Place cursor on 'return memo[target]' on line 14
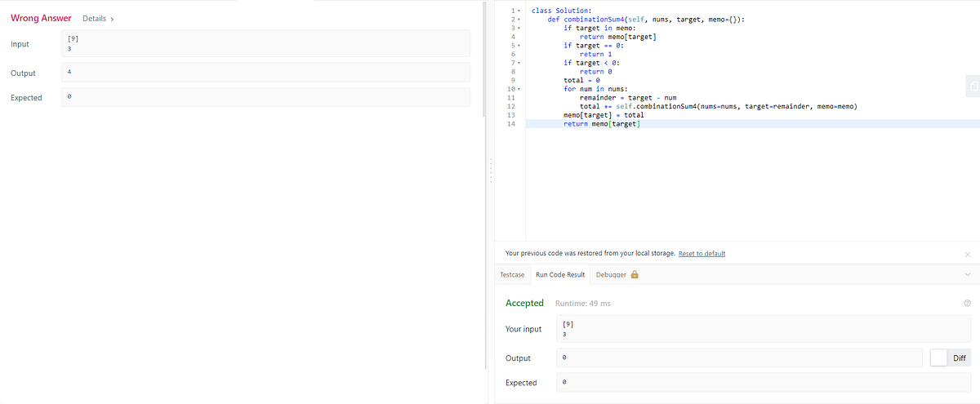Screen dimensions: 980x404 (602, 124)
